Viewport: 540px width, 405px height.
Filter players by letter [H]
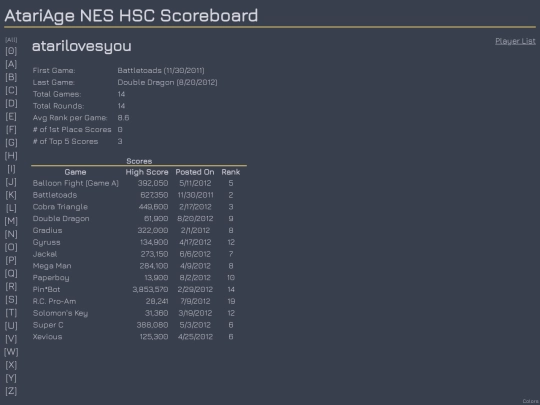click(x=11, y=156)
